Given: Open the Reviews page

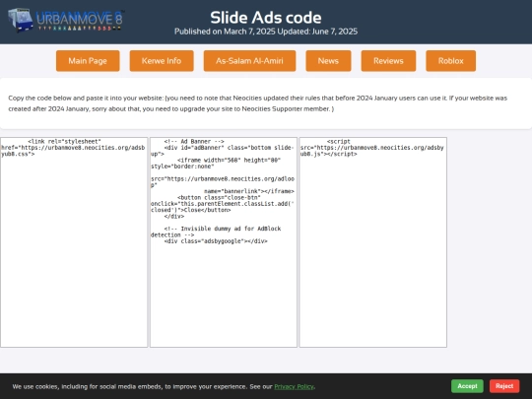Looking at the screenshot, I should coord(388,61).
